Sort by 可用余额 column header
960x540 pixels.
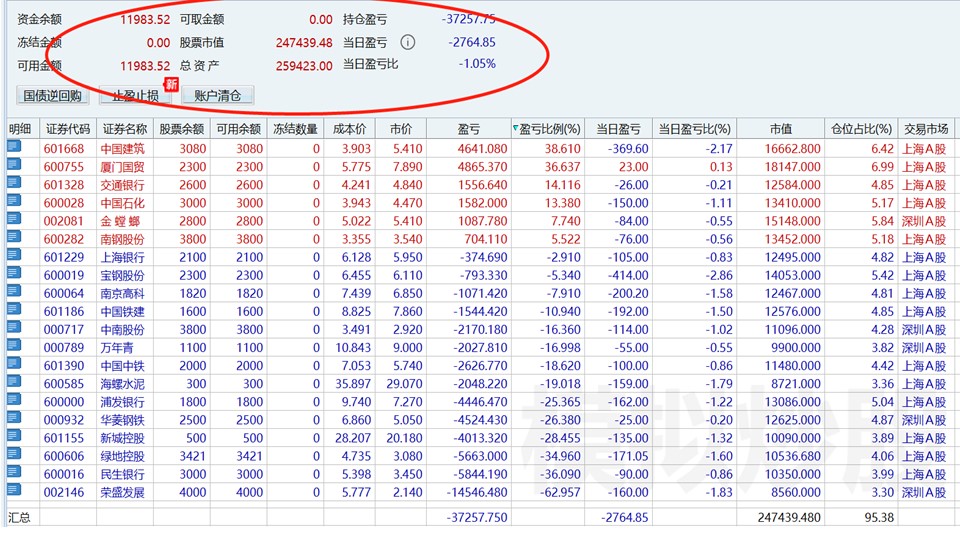tap(239, 129)
